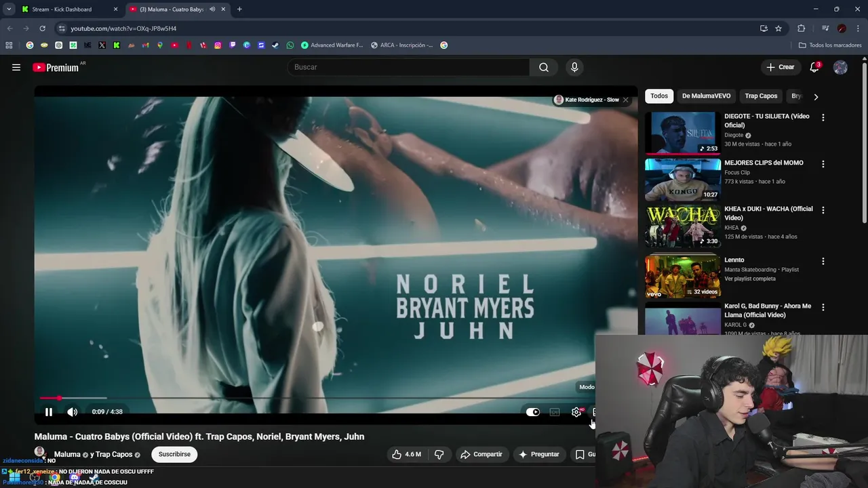Reload the current page

tap(42, 28)
